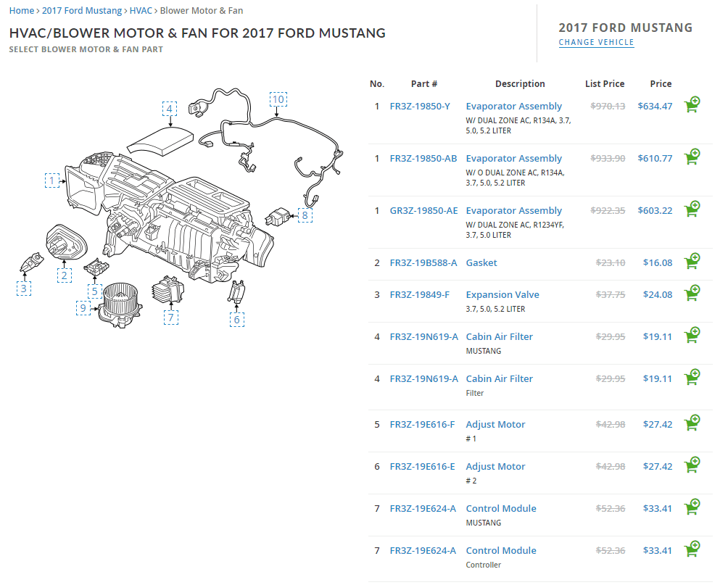Add Control Module Controller to cart
Screen dimensions: 728x585
pyautogui.click(x=692, y=549)
